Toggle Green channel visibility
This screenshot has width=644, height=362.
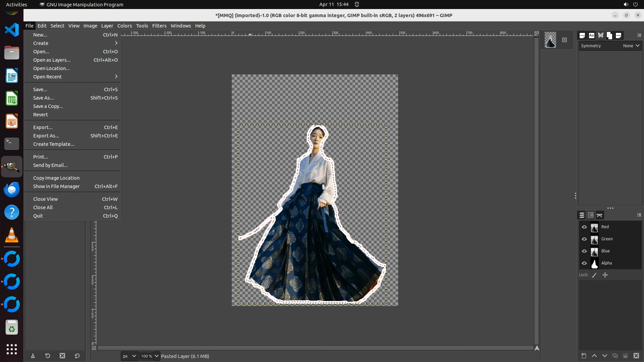click(584, 239)
